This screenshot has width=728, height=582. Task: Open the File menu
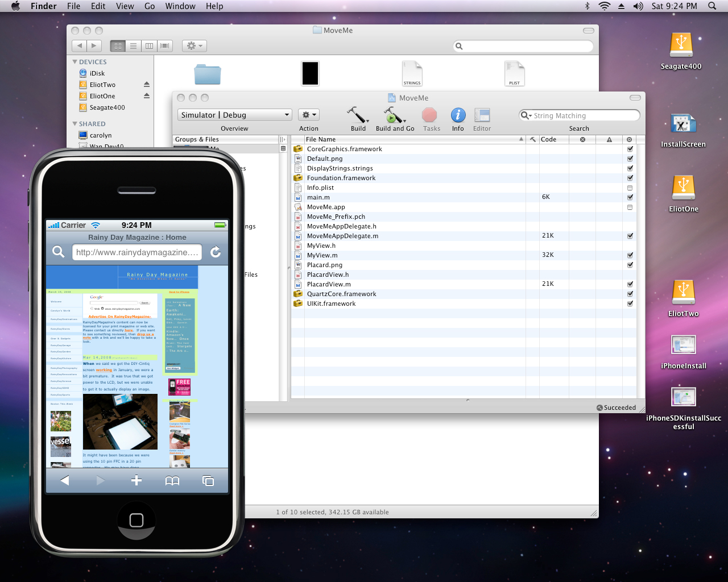coord(73,6)
